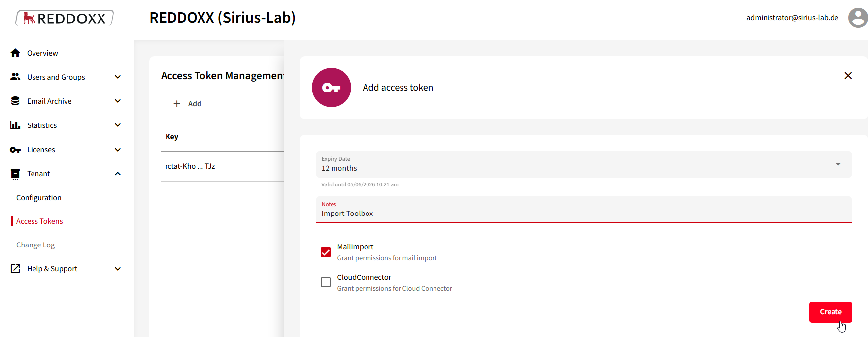Open the Email Archive menu item

49,101
